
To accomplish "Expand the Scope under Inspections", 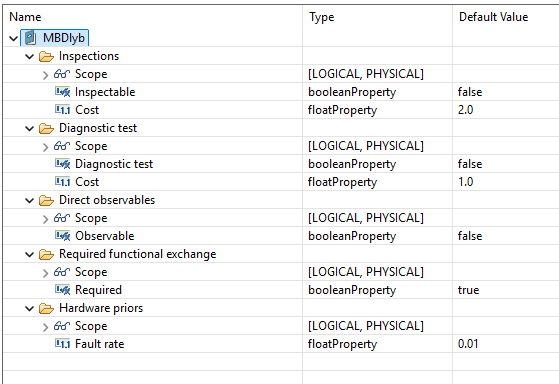I will pyautogui.click(x=45, y=75).
